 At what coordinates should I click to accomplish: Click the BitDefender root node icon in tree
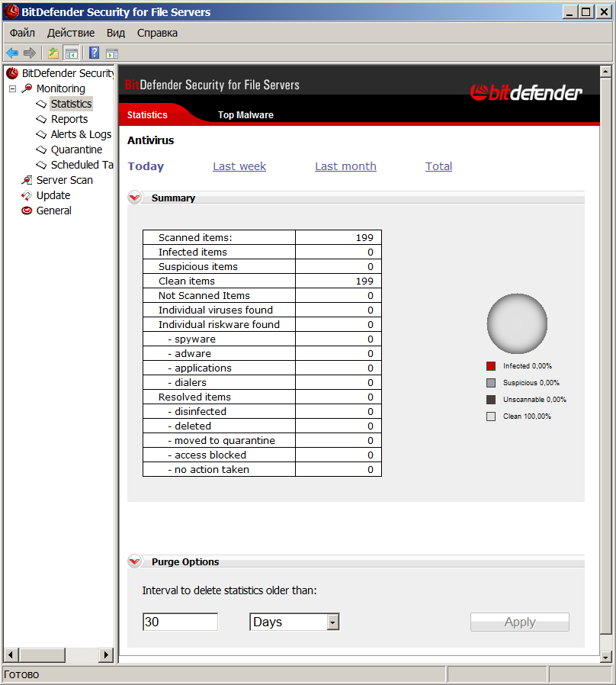[12, 73]
